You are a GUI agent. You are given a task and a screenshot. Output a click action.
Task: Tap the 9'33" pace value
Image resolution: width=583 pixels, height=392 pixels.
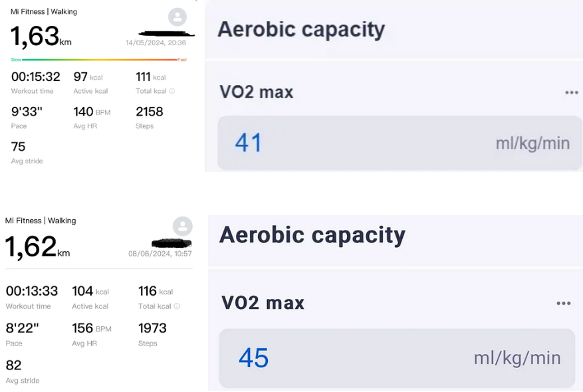tap(27, 112)
